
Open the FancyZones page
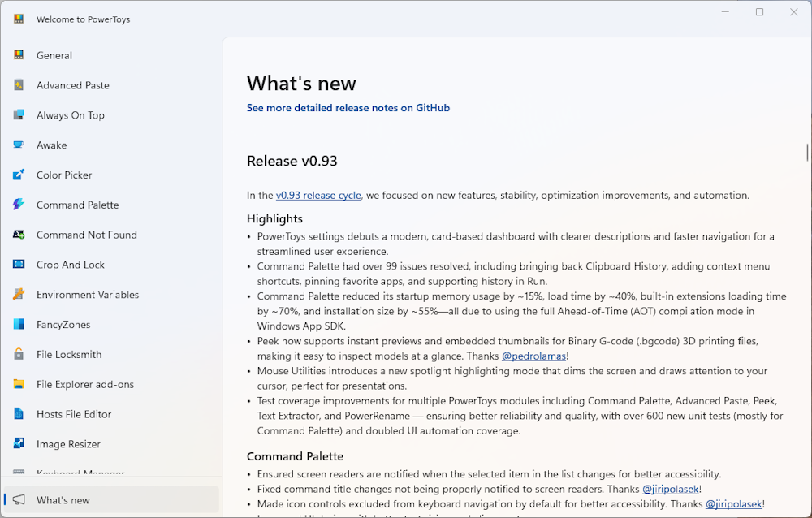110,325
